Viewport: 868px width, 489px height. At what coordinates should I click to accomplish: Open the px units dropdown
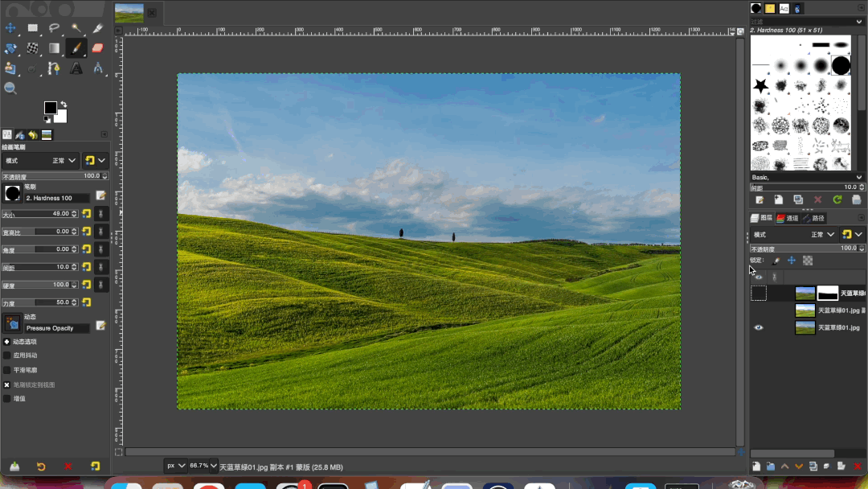(x=175, y=466)
